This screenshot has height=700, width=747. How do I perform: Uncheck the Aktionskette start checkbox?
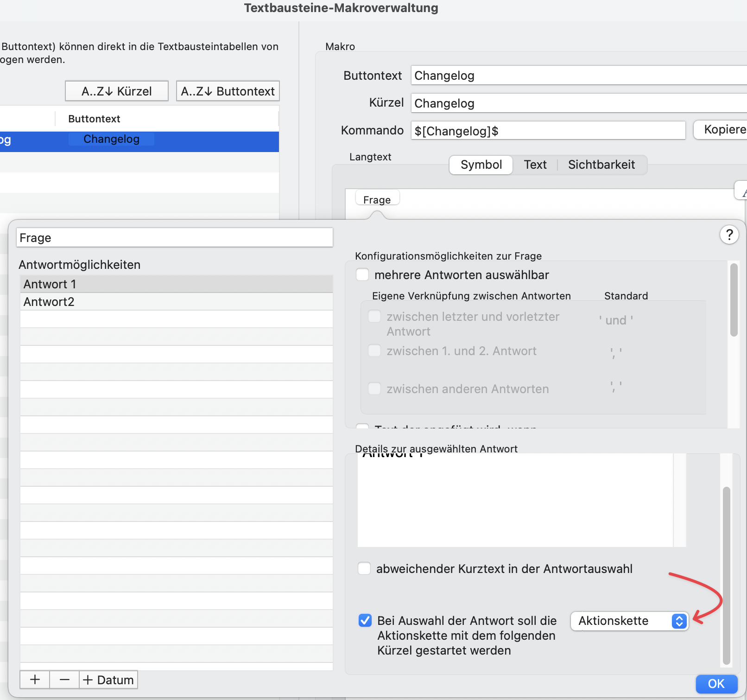(365, 620)
